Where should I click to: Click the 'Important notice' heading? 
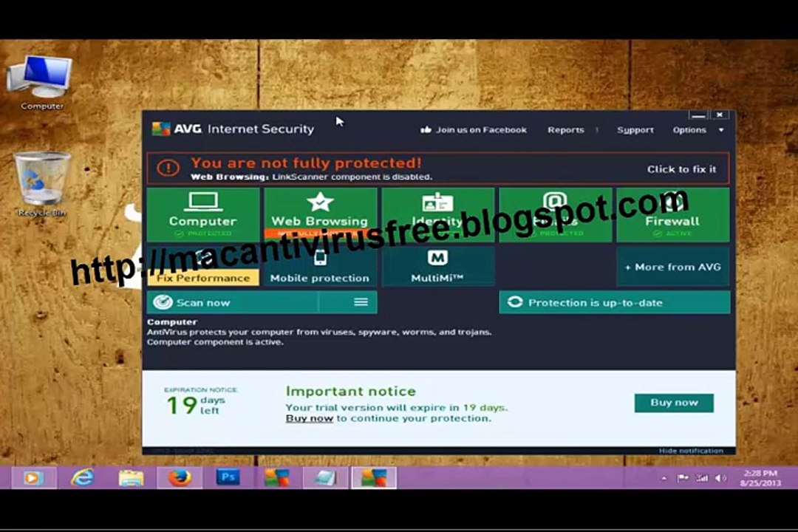click(x=351, y=391)
